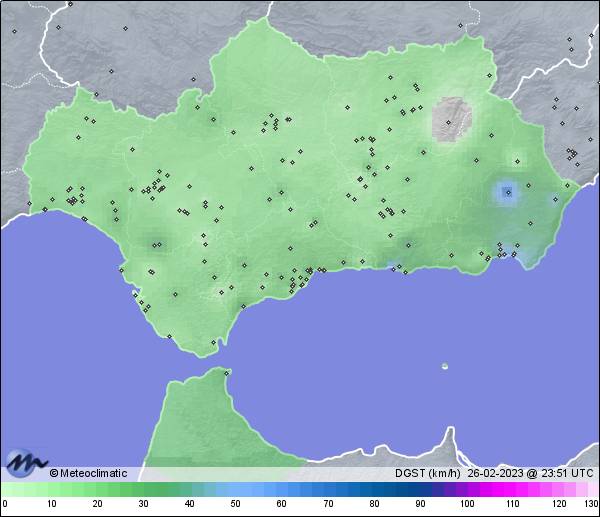600x517 pixels.
Task: Pick the magenta swatch above 110
Action: pos(510,489)
